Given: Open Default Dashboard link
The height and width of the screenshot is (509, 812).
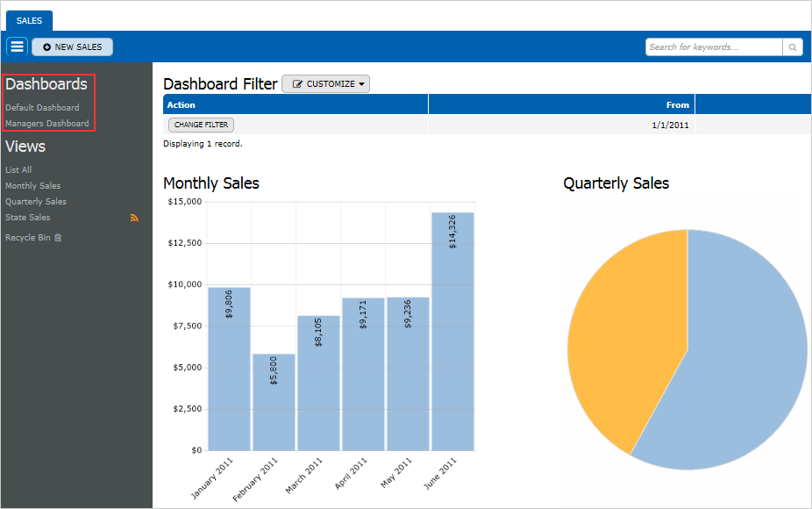Looking at the screenshot, I should click(x=42, y=108).
